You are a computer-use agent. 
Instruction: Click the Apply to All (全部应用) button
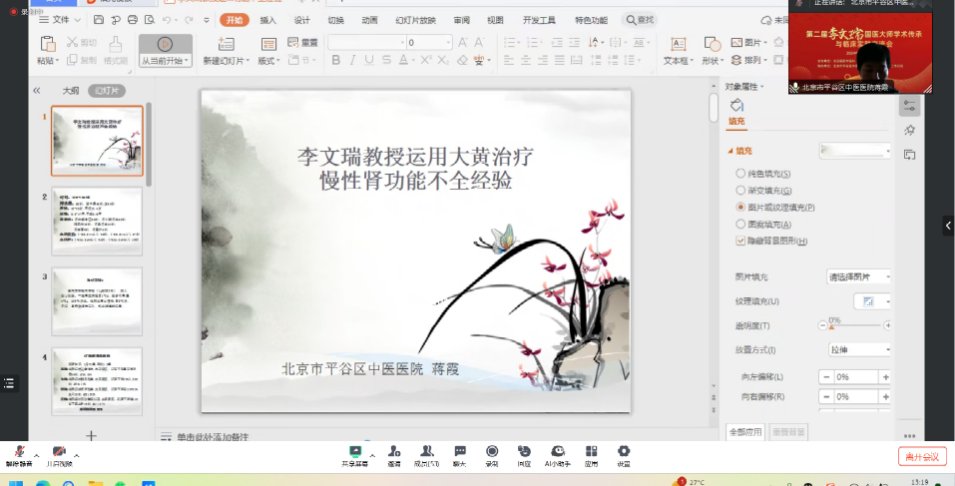tap(745, 432)
